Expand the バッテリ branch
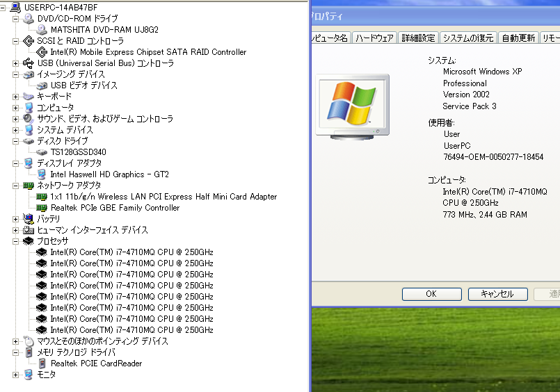 15,219
